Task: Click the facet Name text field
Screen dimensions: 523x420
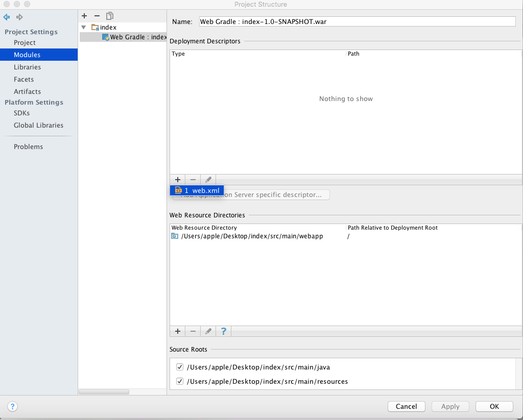Action: click(x=357, y=21)
